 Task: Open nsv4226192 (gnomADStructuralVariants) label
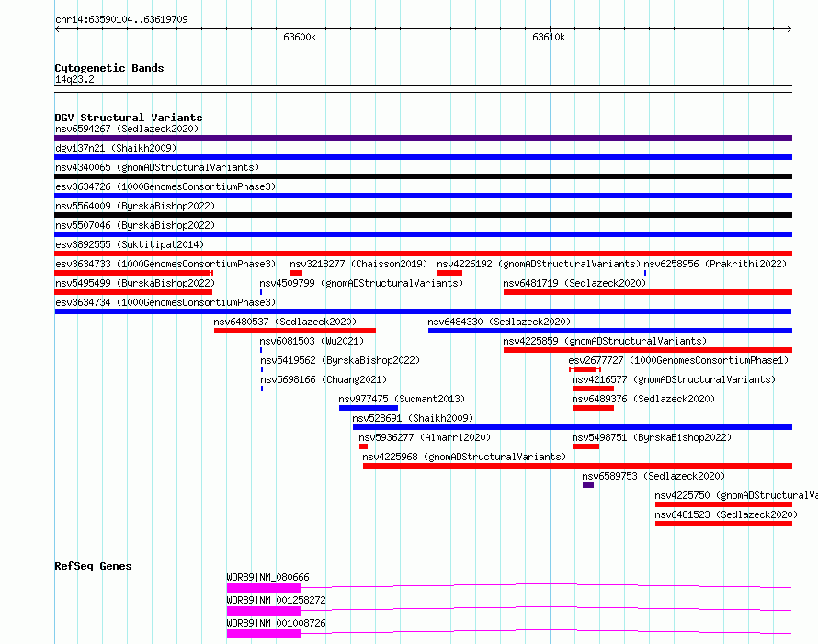click(x=539, y=264)
